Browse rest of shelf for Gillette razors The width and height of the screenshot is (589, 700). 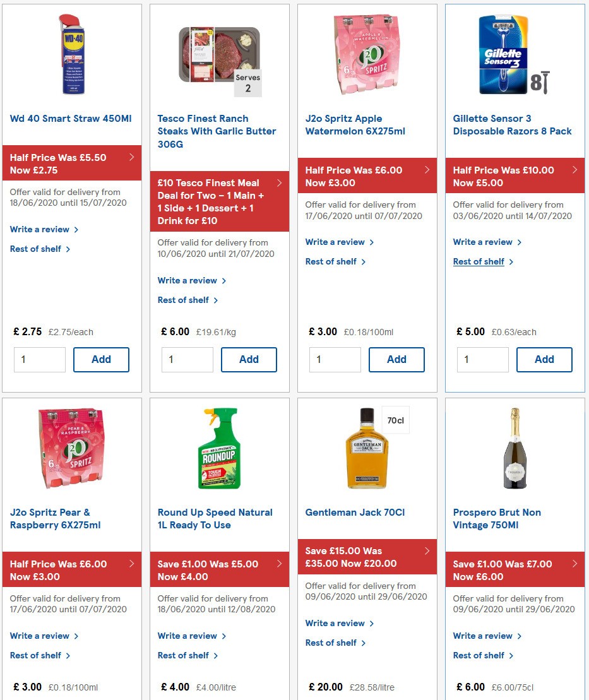479,261
